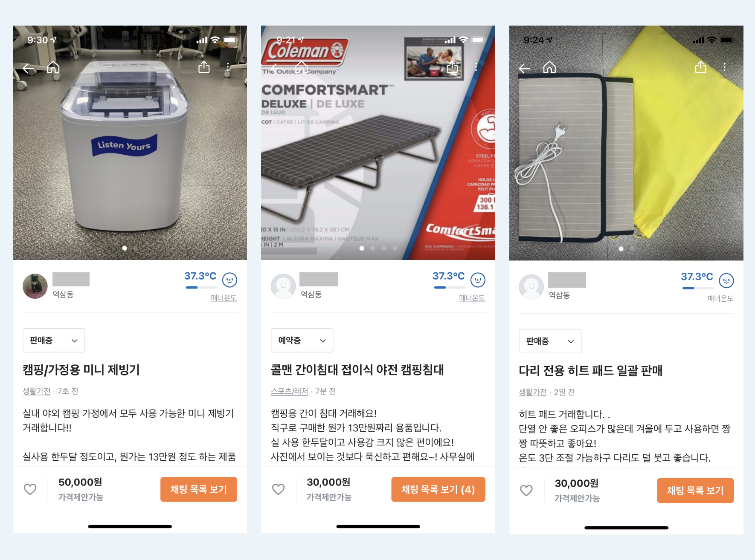Screen dimensions: 755x560
Task: Open seller avatar on ice maker listing
Action: (35, 286)
